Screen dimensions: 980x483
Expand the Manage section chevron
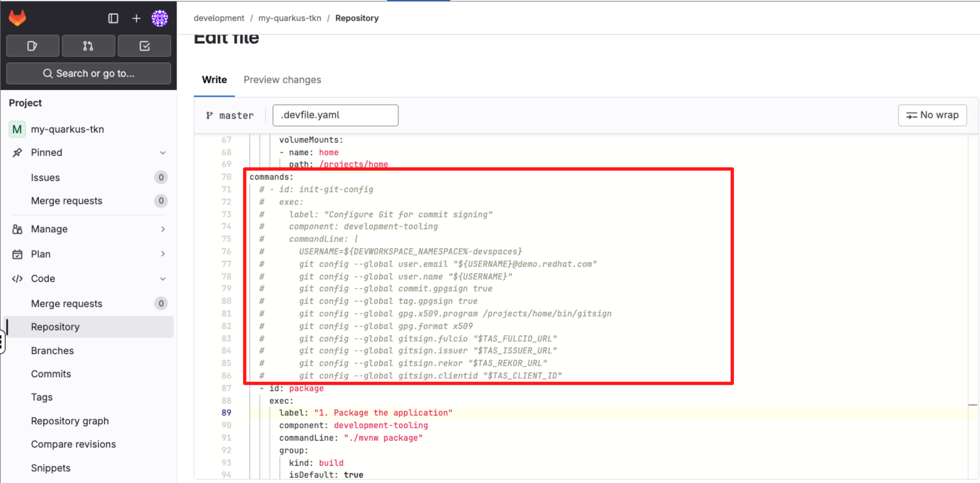pyautogui.click(x=163, y=229)
